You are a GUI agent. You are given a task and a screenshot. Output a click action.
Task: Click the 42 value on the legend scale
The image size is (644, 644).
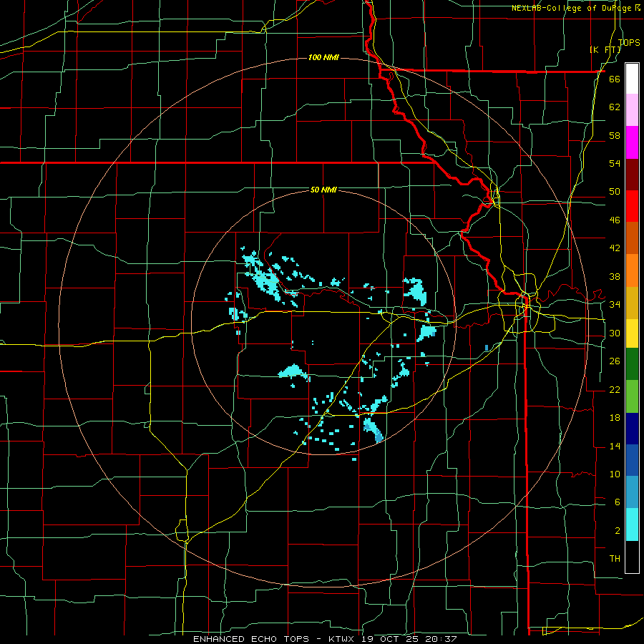[615, 248]
